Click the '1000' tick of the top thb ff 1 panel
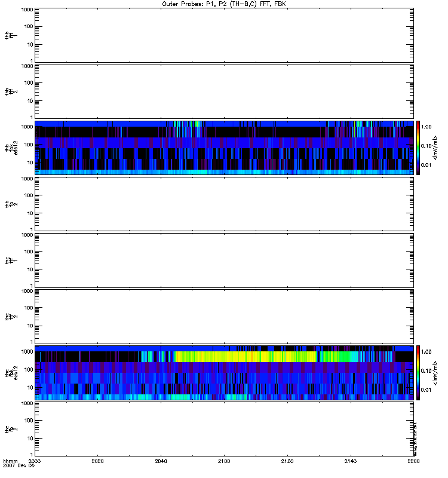This screenshot has height=478, width=448. tap(27, 10)
